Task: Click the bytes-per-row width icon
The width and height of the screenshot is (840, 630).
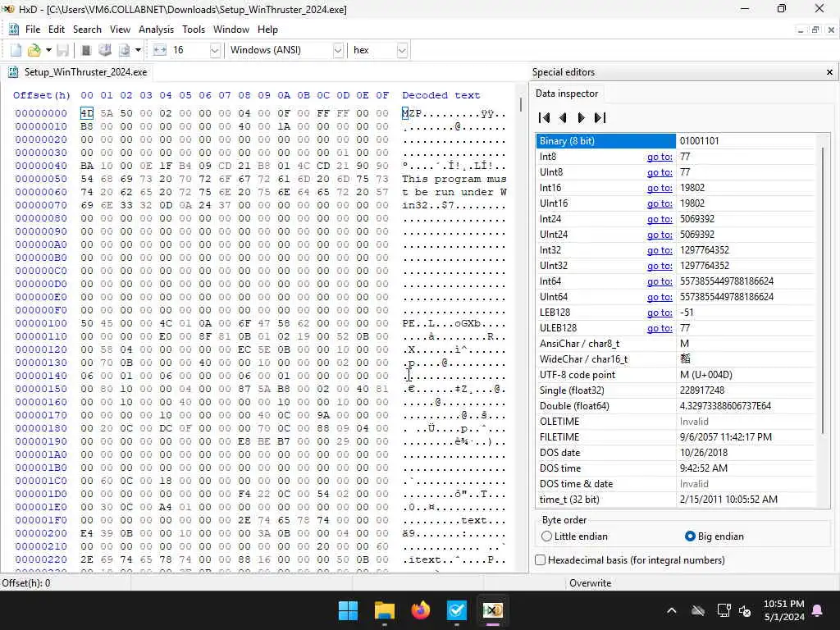Action: [x=160, y=50]
